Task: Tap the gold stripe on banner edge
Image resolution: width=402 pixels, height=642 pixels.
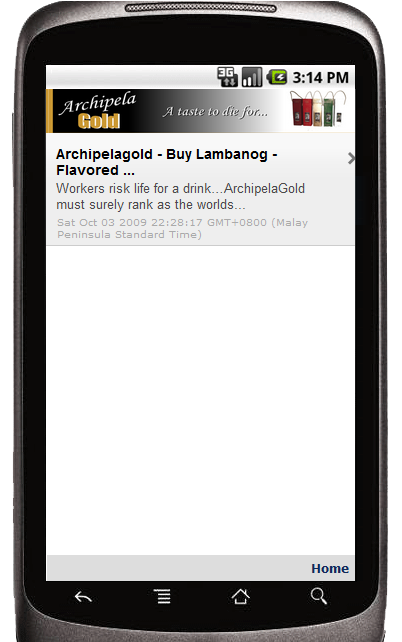Action: click(50, 111)
